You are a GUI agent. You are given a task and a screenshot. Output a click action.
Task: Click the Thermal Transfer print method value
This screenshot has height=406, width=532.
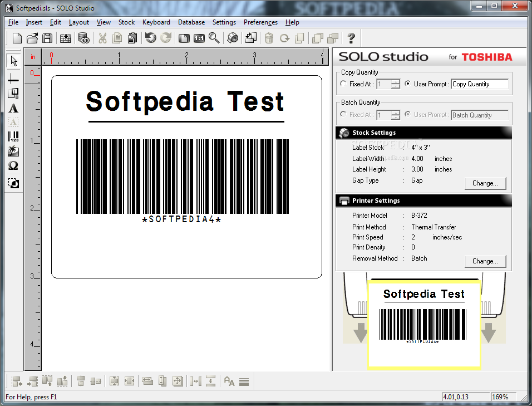pos(434,227)
